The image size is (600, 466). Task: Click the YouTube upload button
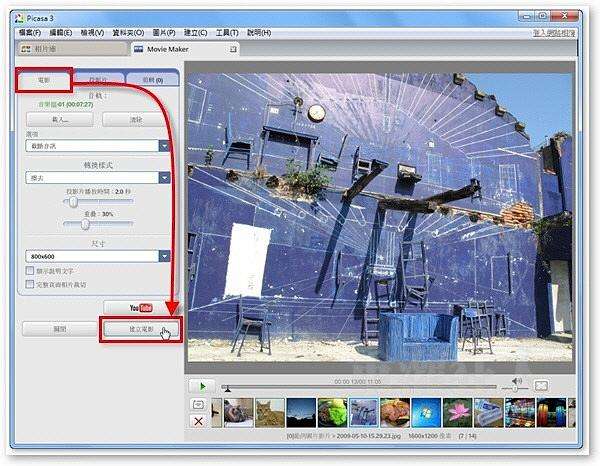click(141, 308)
